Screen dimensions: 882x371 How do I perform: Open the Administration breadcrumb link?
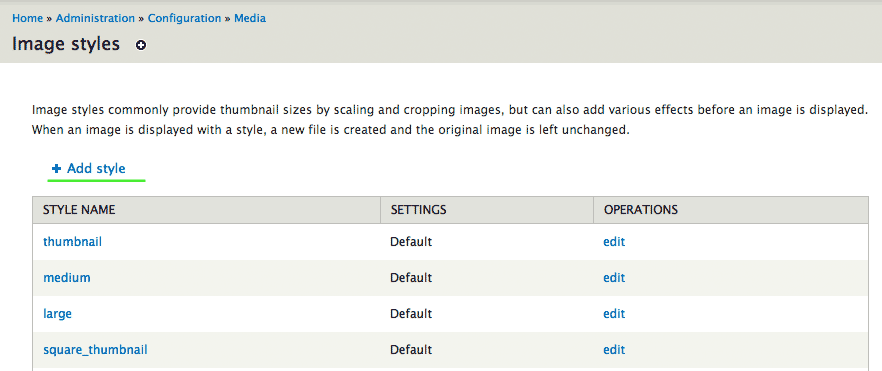(x=95, y=19)
